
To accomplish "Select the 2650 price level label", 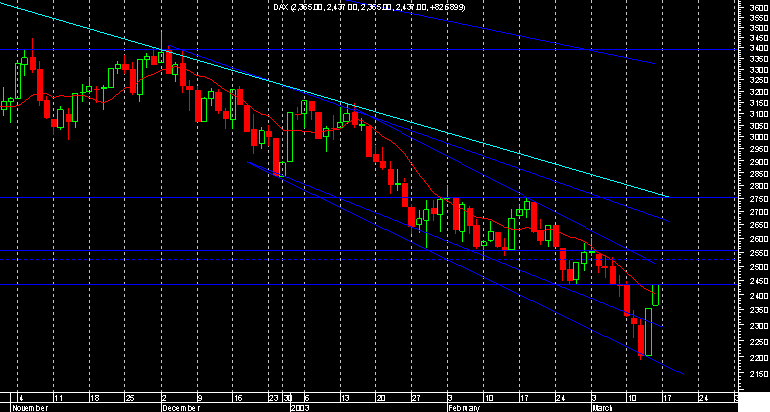I will (x=759, y=225).
